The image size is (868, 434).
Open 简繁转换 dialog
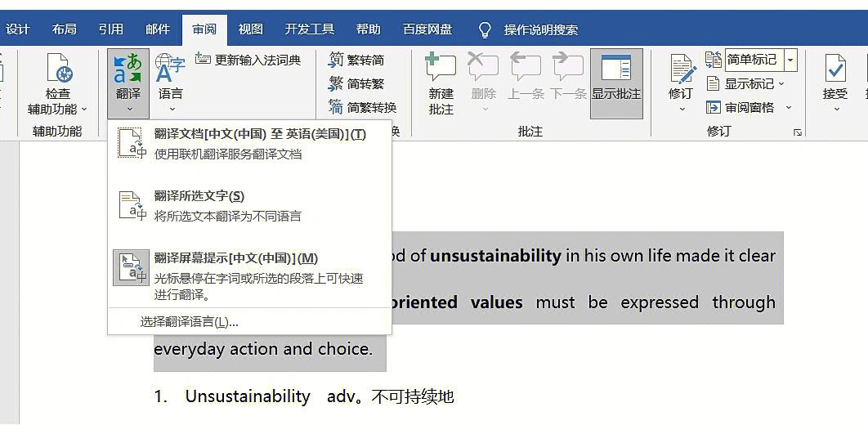coord(363,107)
